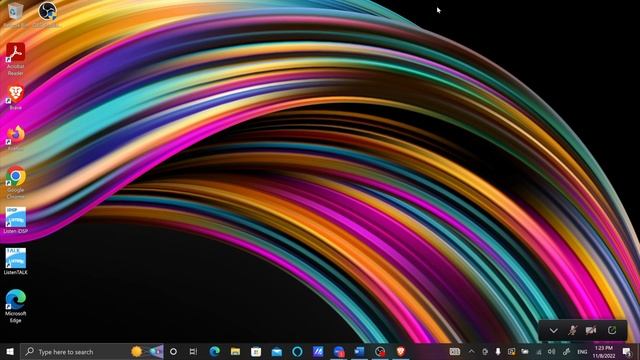640x360 pixels.
Task: Open Microsoft Store from the taskbar
Action: (x=256, y=351)
